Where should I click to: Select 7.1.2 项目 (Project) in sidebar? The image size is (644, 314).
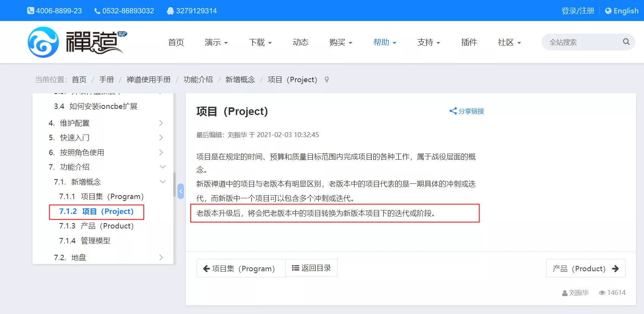(96, 212)
